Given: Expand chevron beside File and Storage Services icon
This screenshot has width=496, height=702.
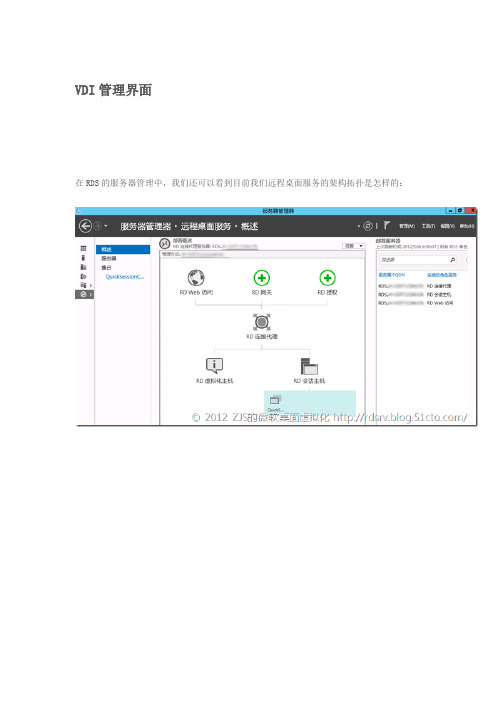Looking at the screenshot, I should 91,285.
